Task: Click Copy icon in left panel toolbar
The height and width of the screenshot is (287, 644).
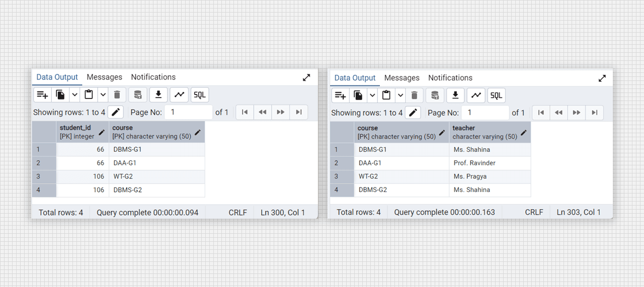Action: (60, 94)
